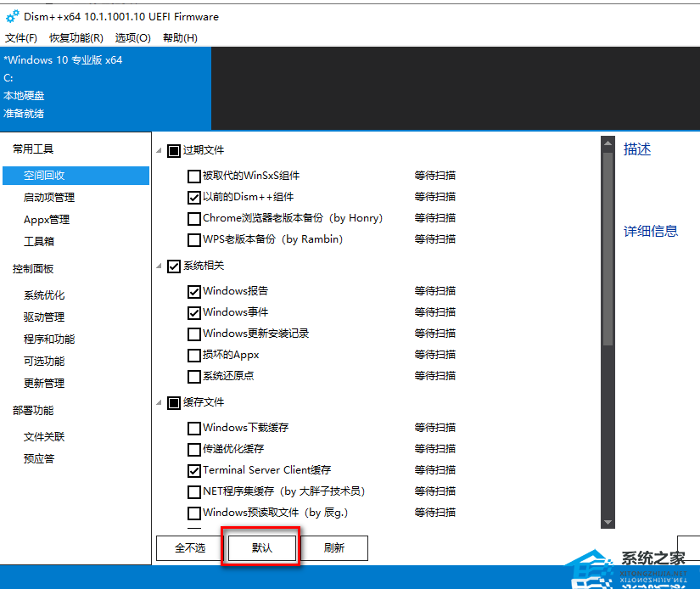700x589 pixels.
Task: Click 等待扫描 status for Windows报告
Action: pos(434,291)
